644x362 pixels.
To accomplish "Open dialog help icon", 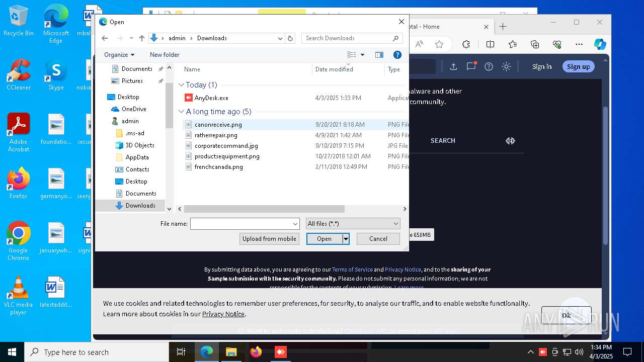I will [x=397, y=55].
